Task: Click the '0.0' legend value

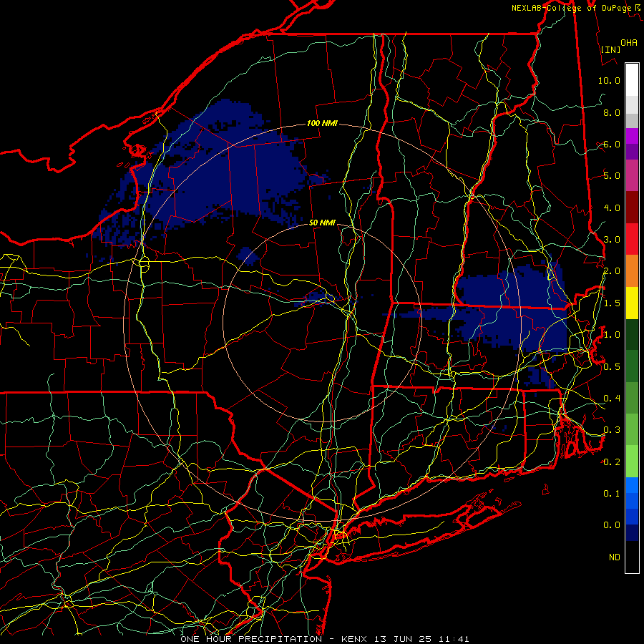Action: [612, 525]
